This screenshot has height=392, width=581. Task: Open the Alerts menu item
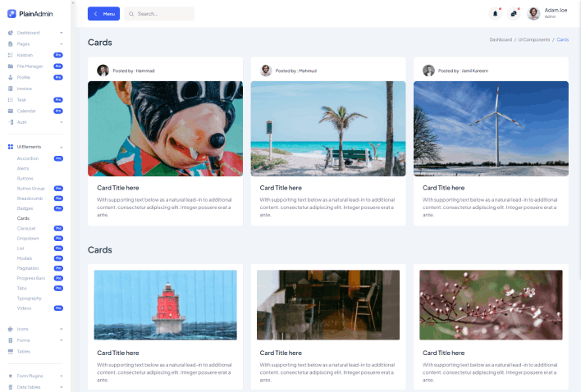(x=23, y=168)
